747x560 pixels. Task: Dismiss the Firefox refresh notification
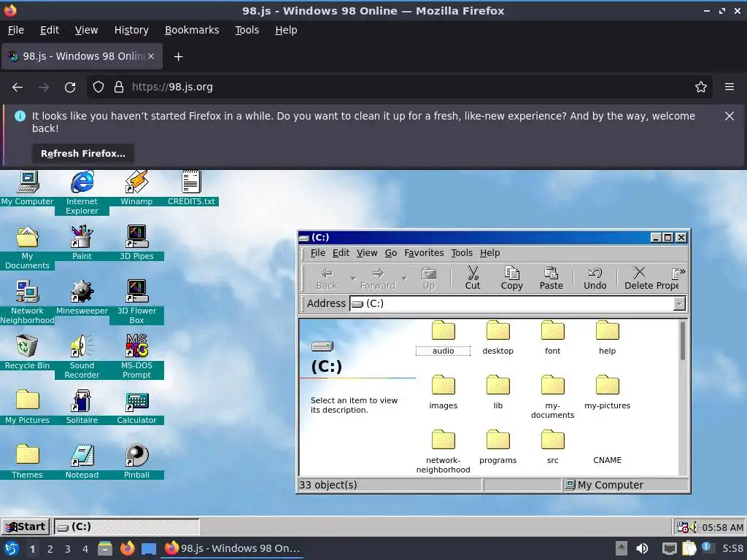(x=729, y=116)
